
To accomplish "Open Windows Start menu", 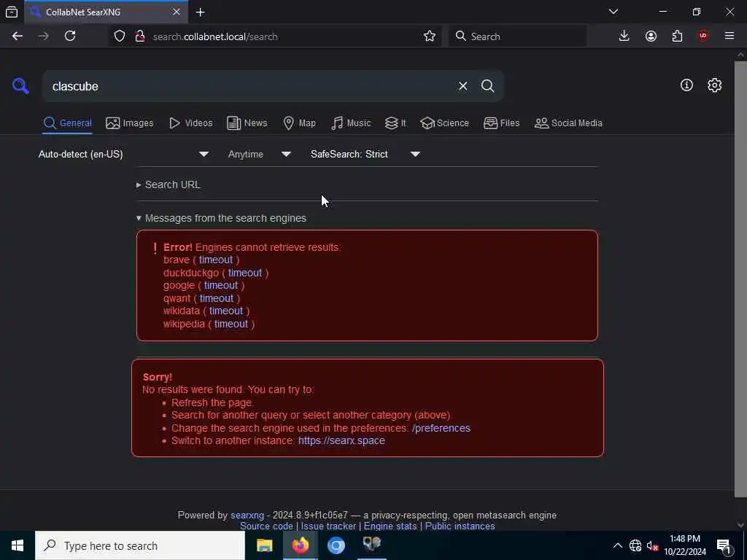I will tap(18, 545).
